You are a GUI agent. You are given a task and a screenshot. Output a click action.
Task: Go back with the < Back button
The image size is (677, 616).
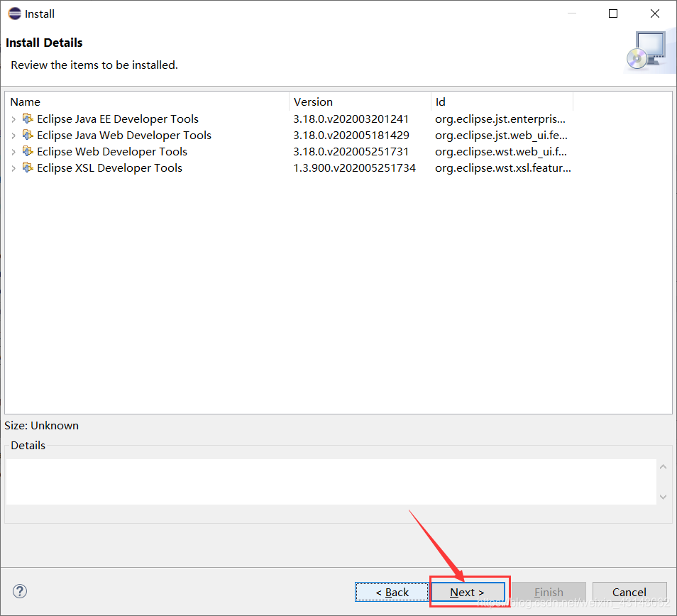[392, 592]
